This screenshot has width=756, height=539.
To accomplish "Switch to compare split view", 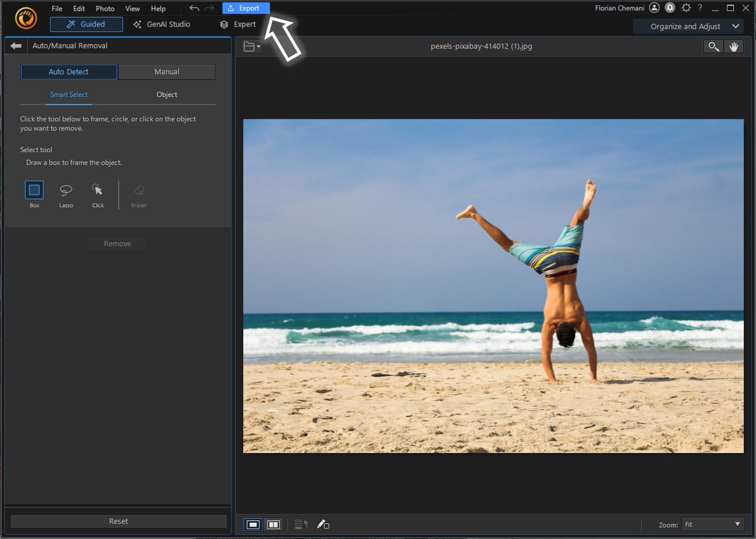I will coord(273,525).
